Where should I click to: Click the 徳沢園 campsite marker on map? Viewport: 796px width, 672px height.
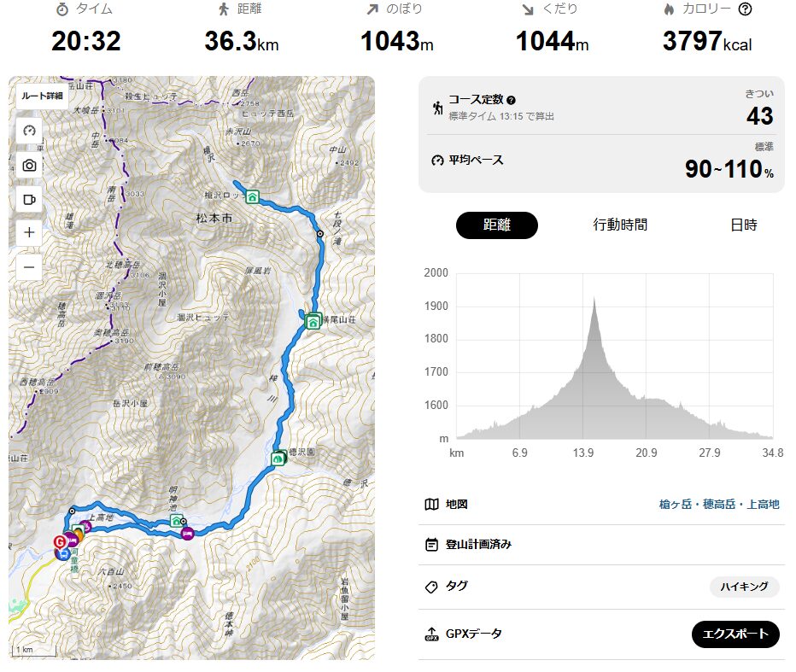pos(278,459)
